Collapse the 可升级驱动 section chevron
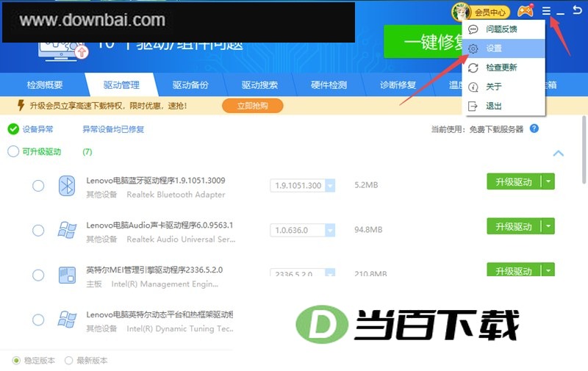The width and height of the screenshot is (588, 371). 559,153
